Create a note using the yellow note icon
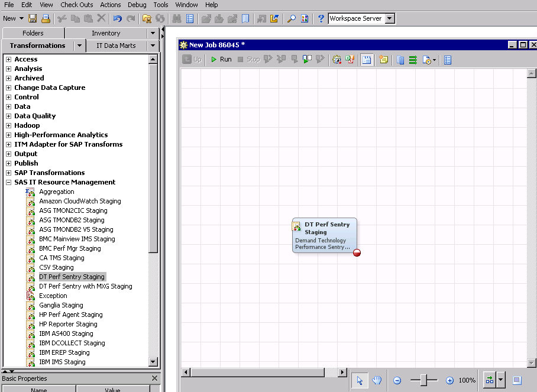This screenshot has height=392, width=537. [x=383, y=59]
